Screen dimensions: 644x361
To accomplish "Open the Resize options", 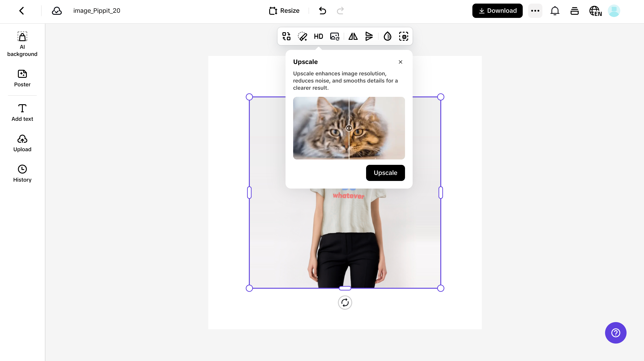I will [284, 11].
